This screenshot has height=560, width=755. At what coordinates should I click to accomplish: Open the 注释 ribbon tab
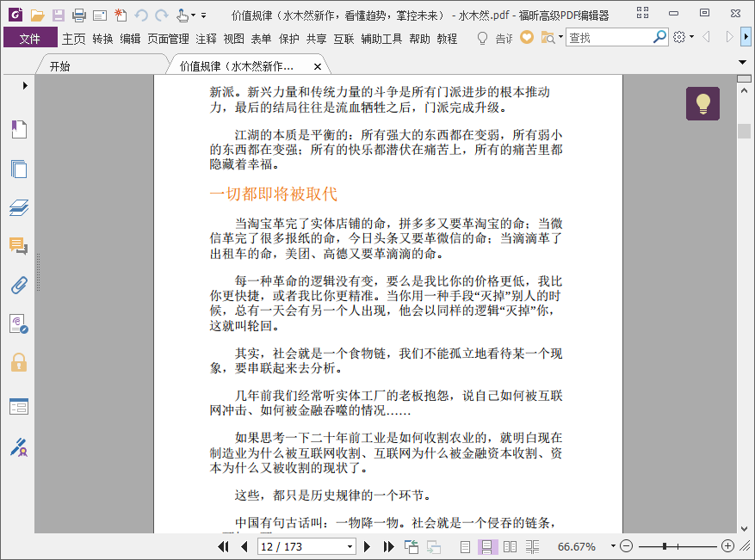(x=206, y=39)
